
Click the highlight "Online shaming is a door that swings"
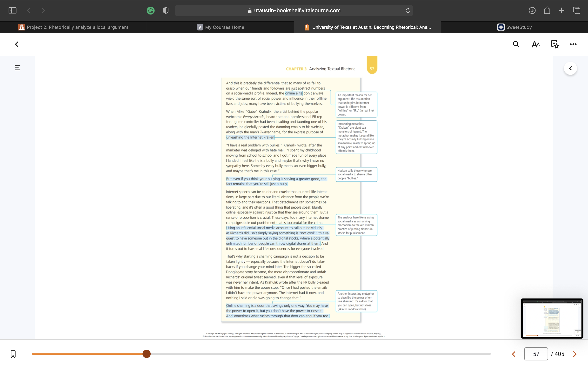(277, 311)
